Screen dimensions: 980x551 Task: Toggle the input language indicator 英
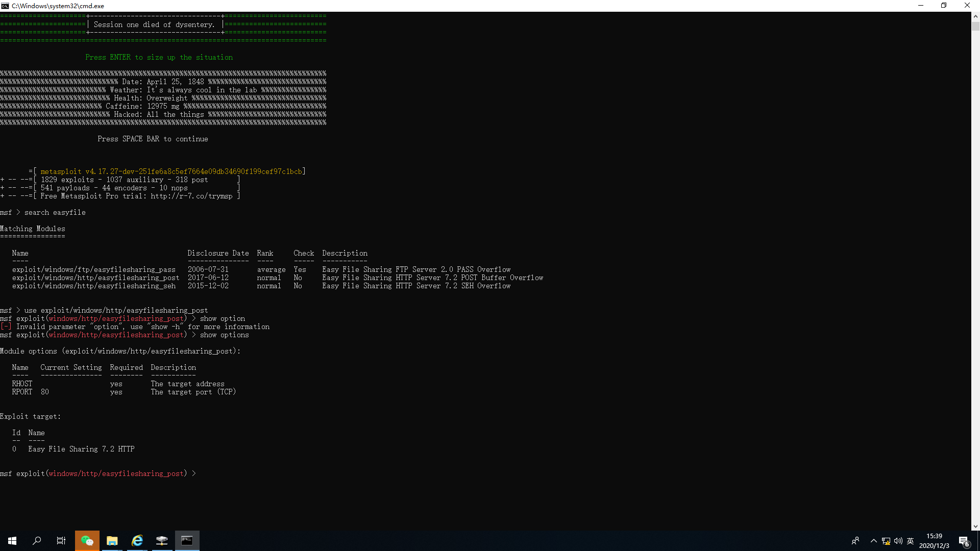910,541
